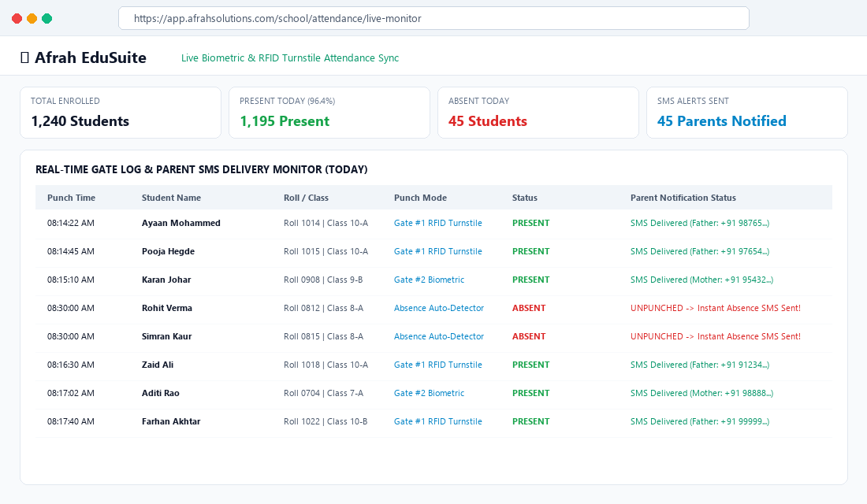Click the Real-Time Gate Log section heading

201,169
